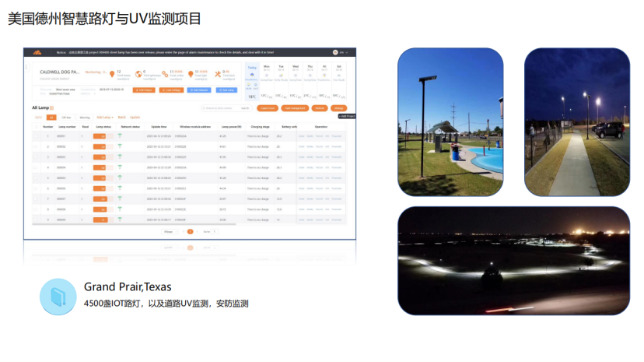Go to next page with right chevron
Viewport: 644px width, 362px height.
pyautogui.click(x=197, y=232)
